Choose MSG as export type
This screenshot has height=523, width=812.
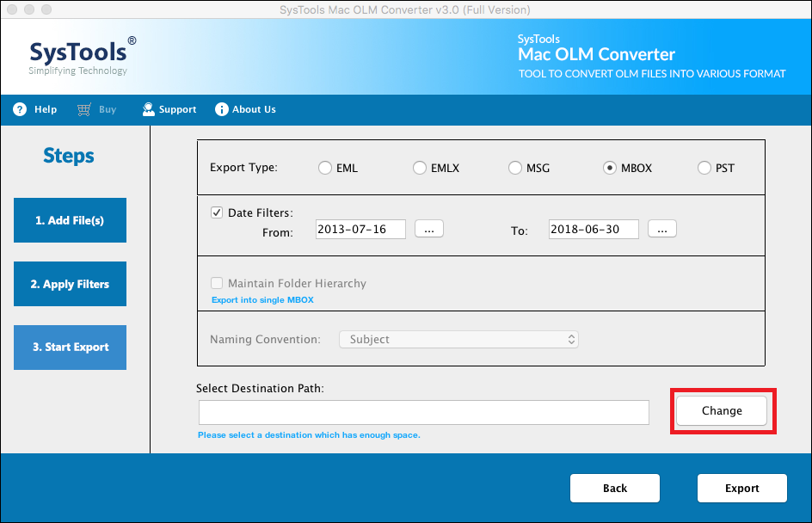pos(515,169)
